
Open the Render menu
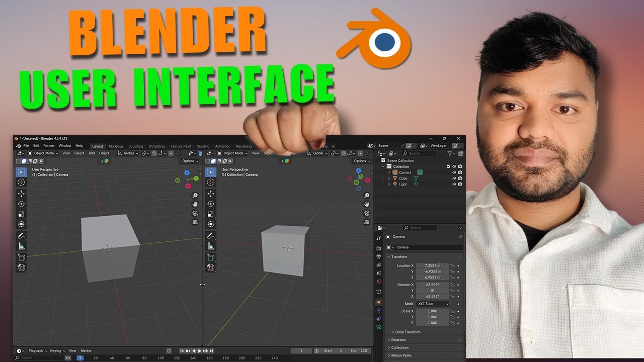[x=49, y=146]
